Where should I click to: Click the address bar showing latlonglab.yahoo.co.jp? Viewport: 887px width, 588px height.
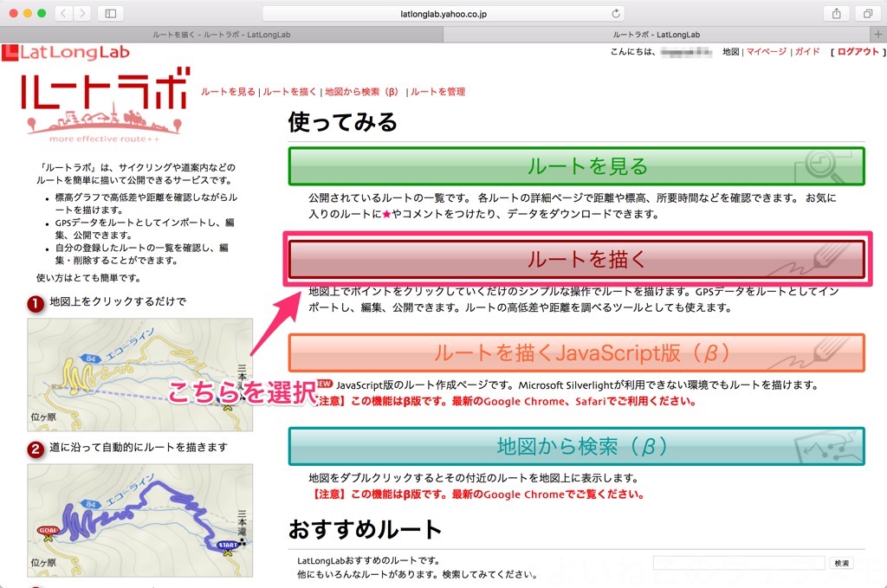coord(442,14)
